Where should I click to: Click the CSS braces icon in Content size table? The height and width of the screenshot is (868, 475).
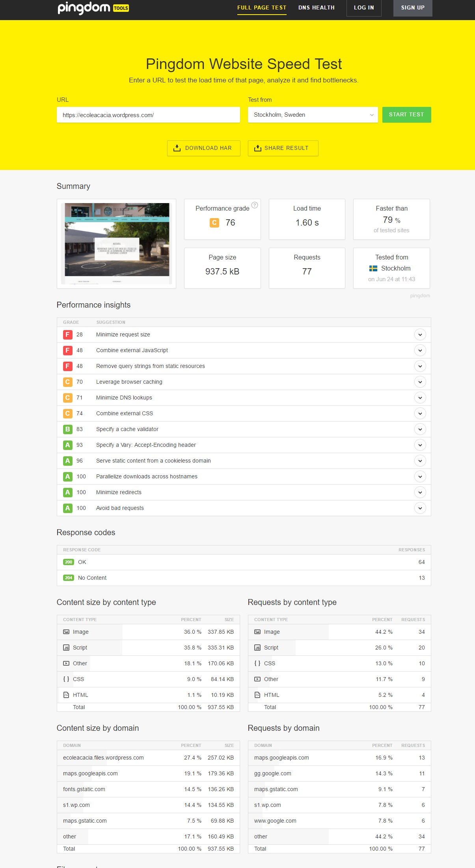(66, 679)
